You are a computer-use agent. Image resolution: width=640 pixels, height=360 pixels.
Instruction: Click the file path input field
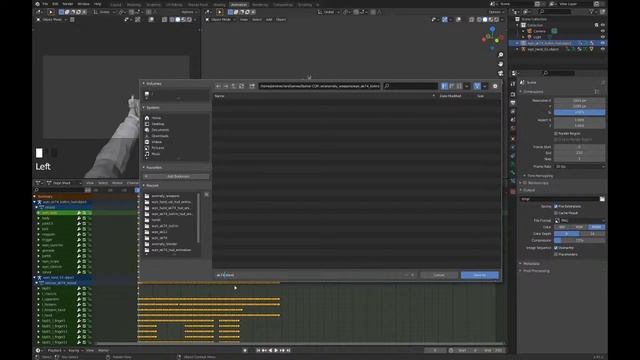pos(319,86)
